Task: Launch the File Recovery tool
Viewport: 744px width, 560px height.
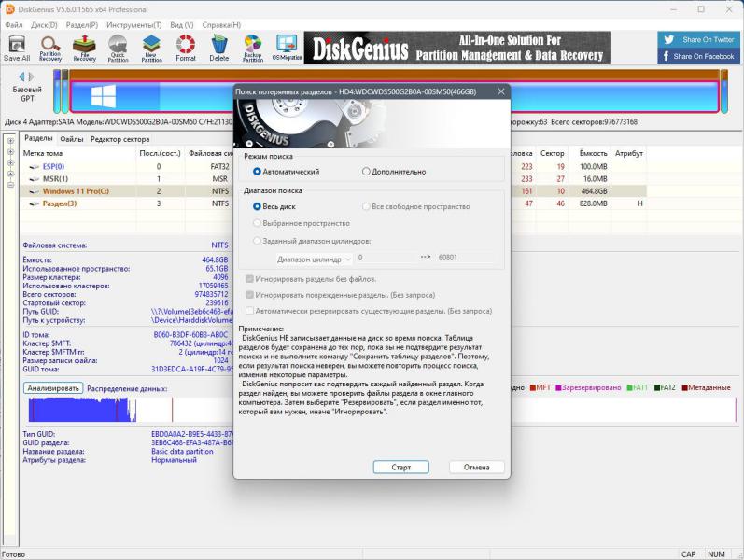Action: coord(84,48)
